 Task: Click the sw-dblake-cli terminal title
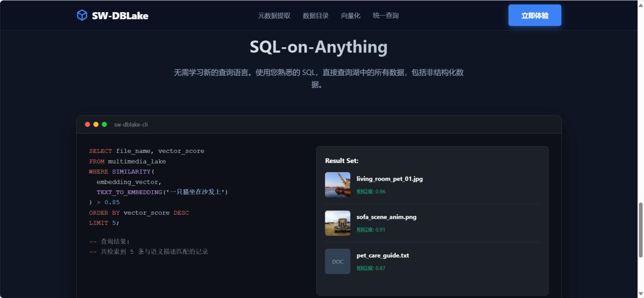(131, 124)
